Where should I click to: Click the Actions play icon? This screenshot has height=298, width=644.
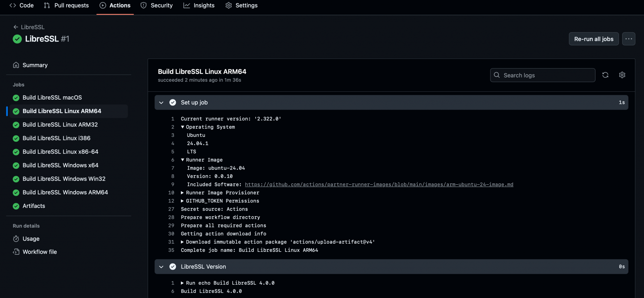click(103, 5)
